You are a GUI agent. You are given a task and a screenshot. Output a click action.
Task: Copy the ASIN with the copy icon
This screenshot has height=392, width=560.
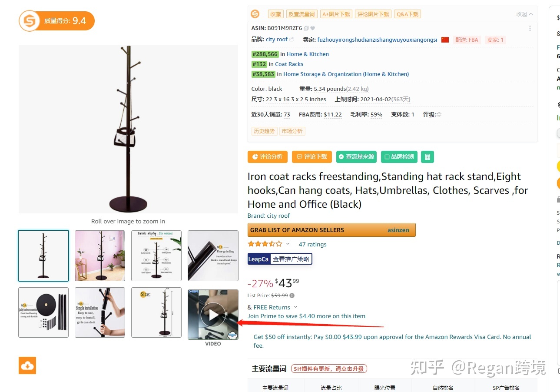tap(306, 28)
